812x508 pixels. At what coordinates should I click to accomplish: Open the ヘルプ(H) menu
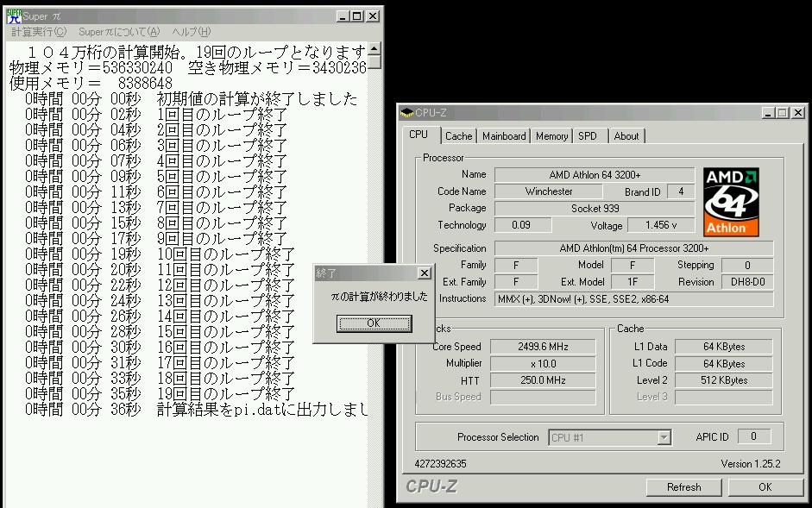(191, 32)
